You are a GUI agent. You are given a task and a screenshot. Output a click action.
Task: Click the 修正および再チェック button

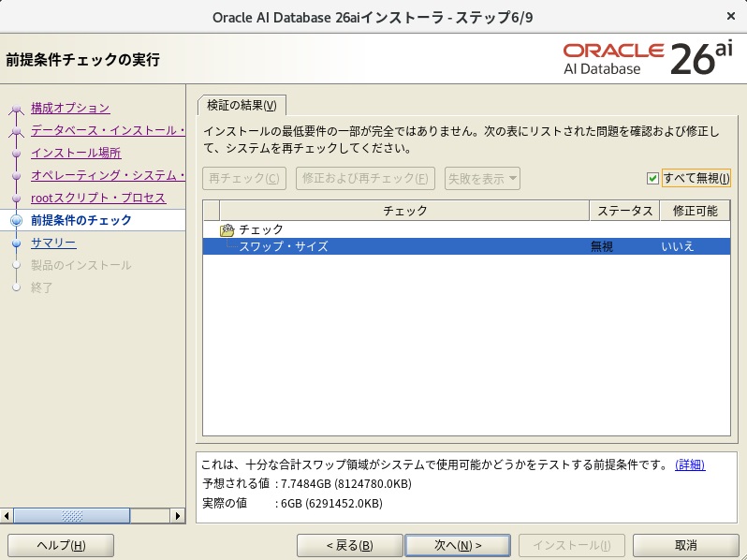[x=365, y=178]
